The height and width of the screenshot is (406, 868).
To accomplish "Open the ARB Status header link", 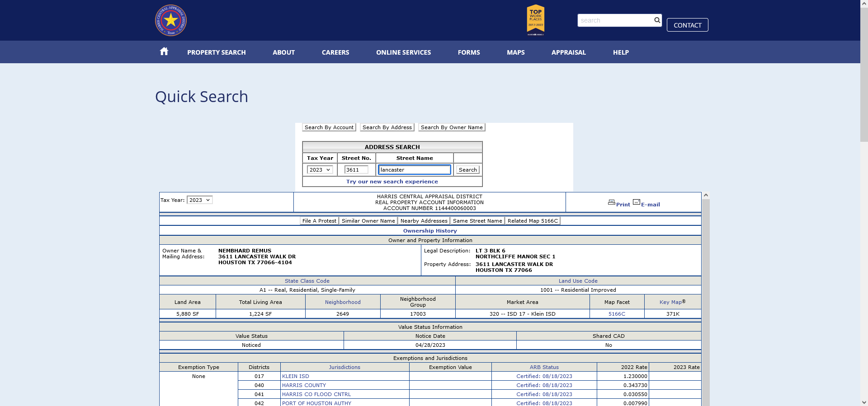I will click(544, 367).
